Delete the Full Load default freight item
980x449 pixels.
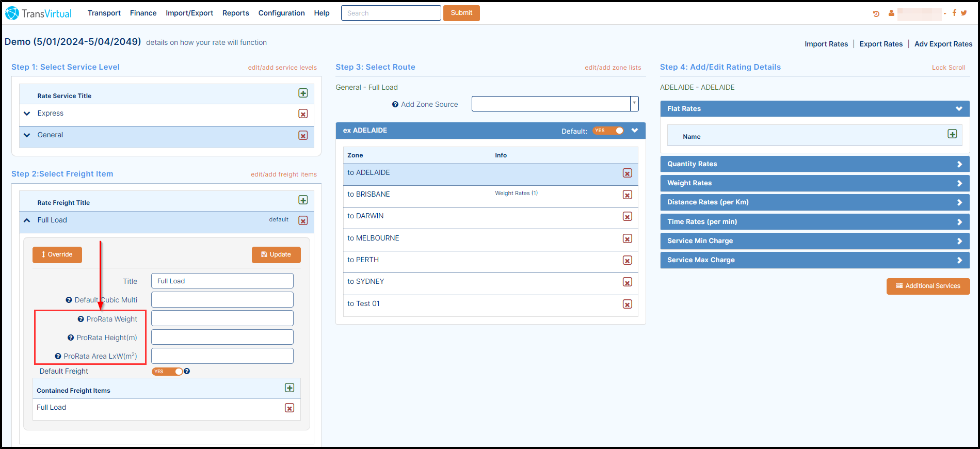pos(303,220)
